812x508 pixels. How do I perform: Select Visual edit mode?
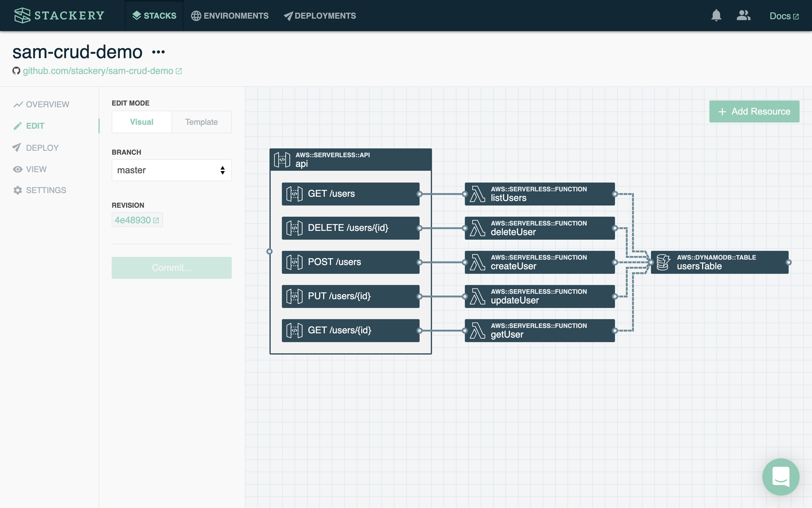coord(142,122)
